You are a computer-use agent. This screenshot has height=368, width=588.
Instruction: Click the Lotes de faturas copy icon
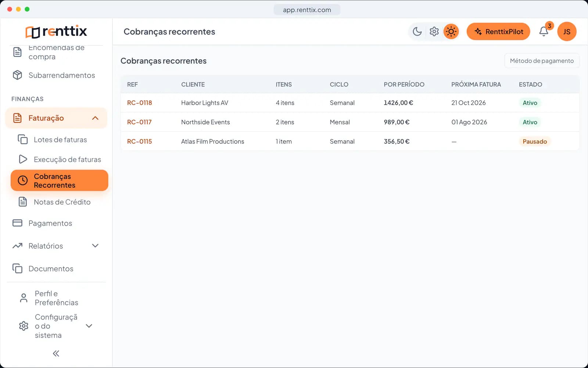point(23,139)
